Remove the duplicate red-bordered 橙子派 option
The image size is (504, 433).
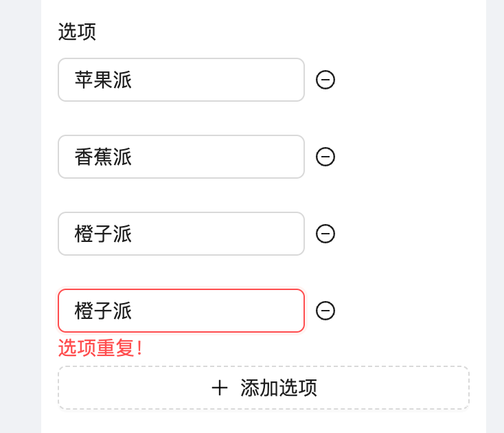click(x=325, y=311)
